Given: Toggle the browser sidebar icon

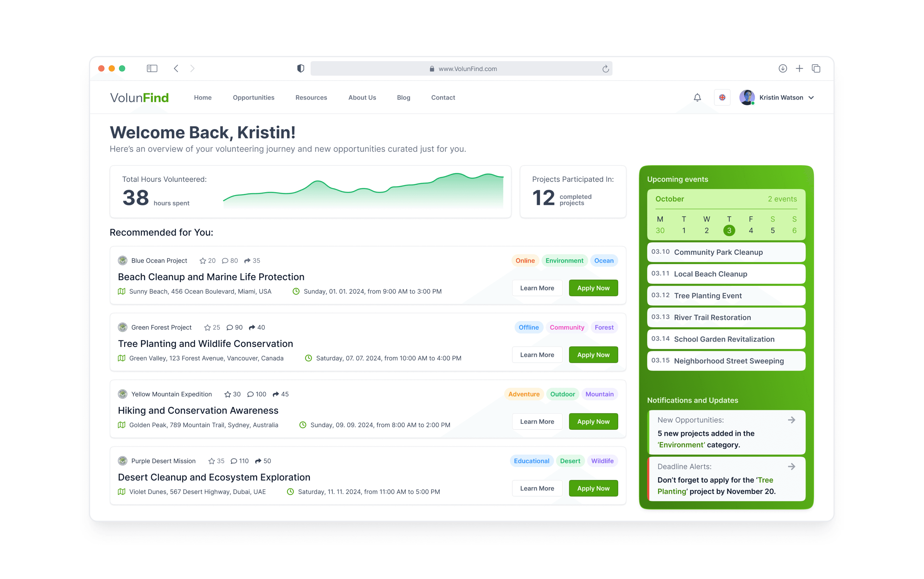Looking at the screenshot, I should coord(152,68).
